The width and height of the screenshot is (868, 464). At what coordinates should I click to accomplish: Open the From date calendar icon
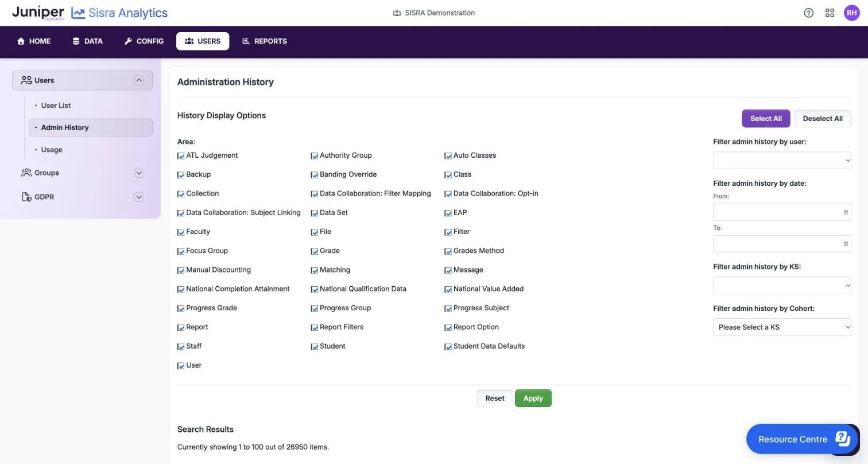tap(846, 212)
